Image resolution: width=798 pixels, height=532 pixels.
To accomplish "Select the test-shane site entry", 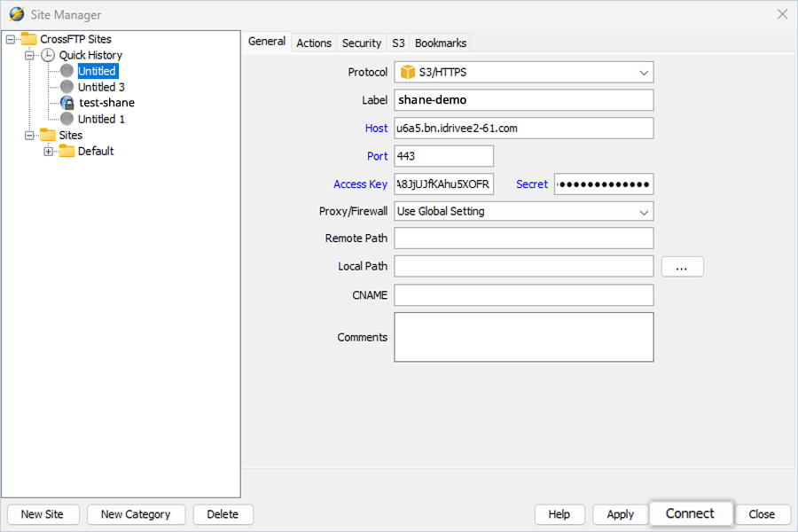I will click(x=106, y=103).
